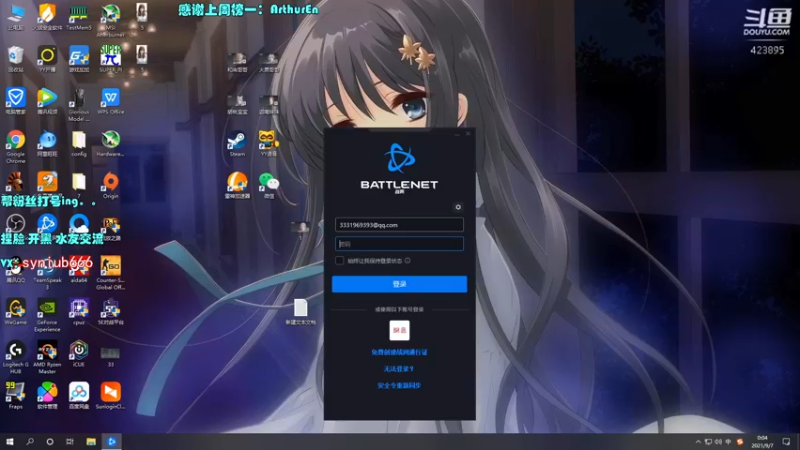
Task: Select the Steam desktop shortcut
Action: pos(237,143)
